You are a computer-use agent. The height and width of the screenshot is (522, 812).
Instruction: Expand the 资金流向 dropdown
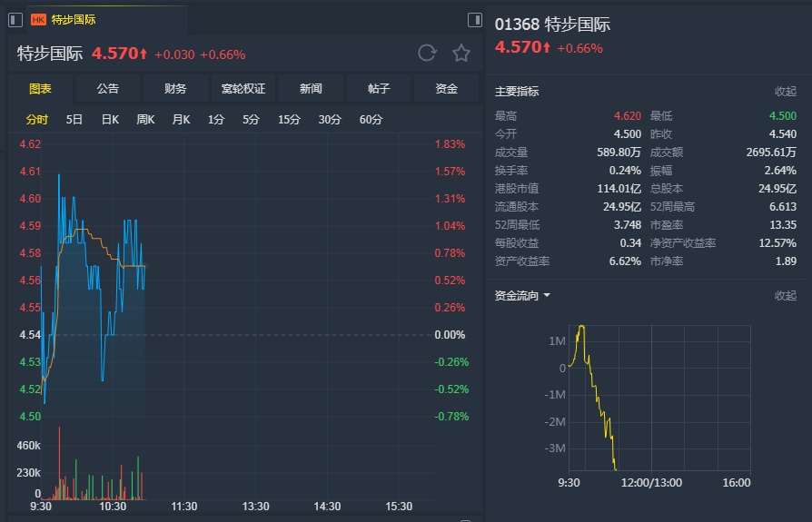pos(522,296)
